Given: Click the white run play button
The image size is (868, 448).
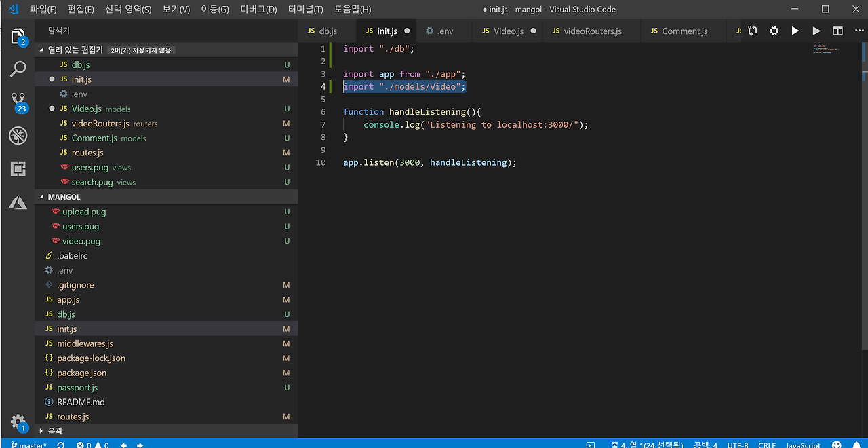Looking at the screenshot, I should [x=795, y=31].
